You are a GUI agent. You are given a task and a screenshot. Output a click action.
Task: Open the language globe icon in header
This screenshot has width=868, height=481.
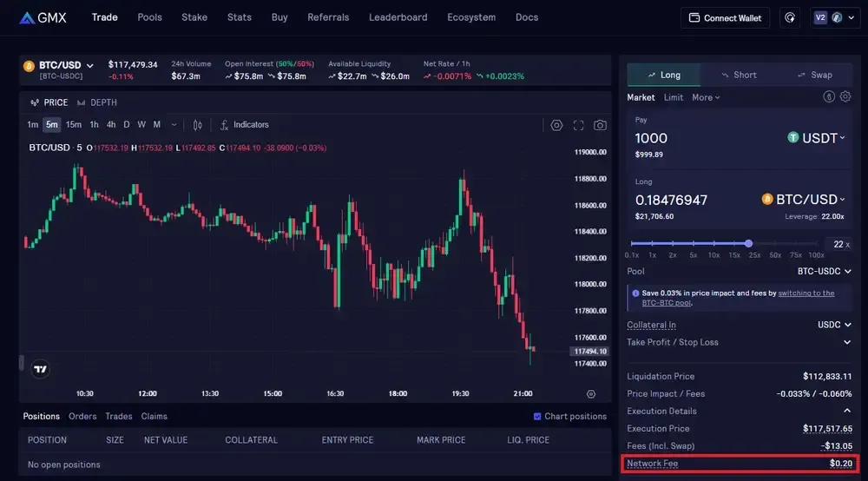[x=790, y=17]
